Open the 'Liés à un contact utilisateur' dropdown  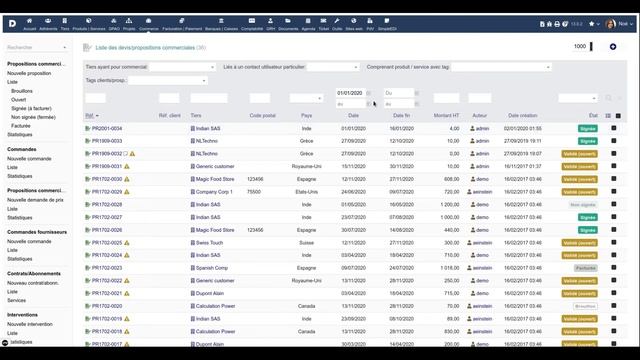[x=333, y=67]
